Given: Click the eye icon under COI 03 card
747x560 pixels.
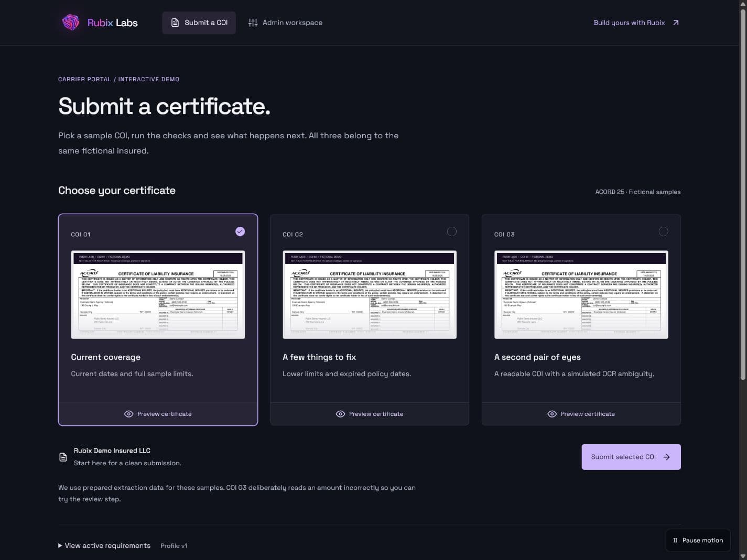Looking at the screenshot, I should click(552, 414).
